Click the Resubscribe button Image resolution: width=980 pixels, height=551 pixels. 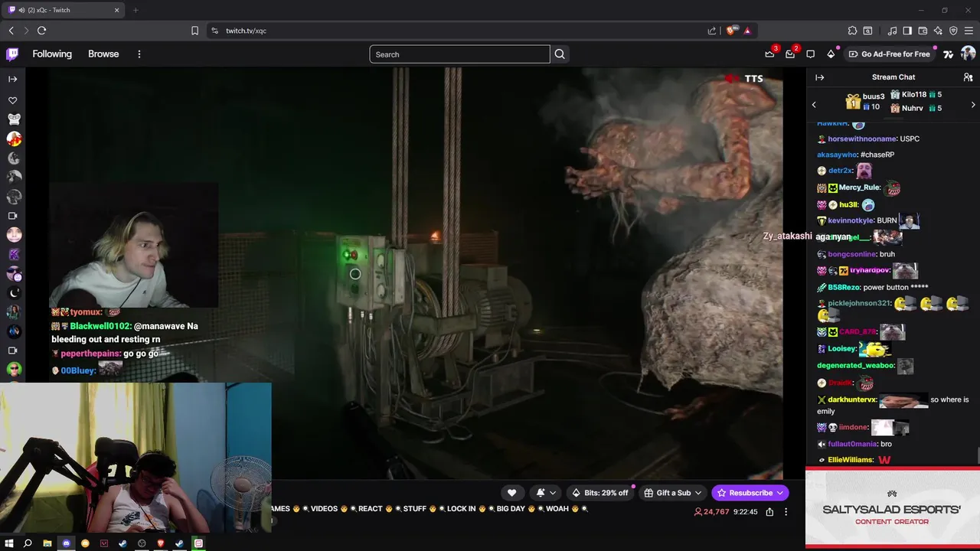750,493
